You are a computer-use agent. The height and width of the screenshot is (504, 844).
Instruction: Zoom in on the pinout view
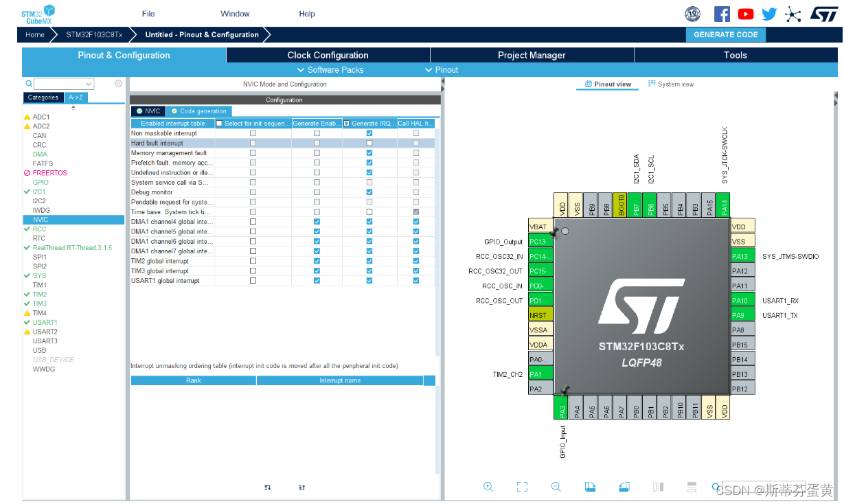point(488,487)
